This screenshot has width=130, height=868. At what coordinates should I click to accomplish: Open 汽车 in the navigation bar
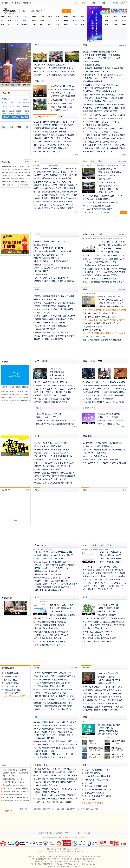34,24
